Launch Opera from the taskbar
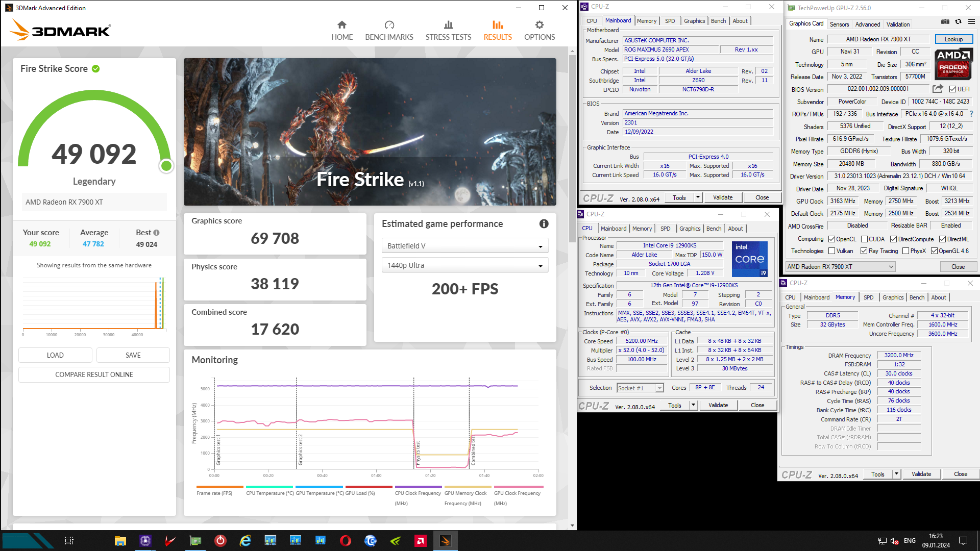The image size is (980, 551). 346,541
